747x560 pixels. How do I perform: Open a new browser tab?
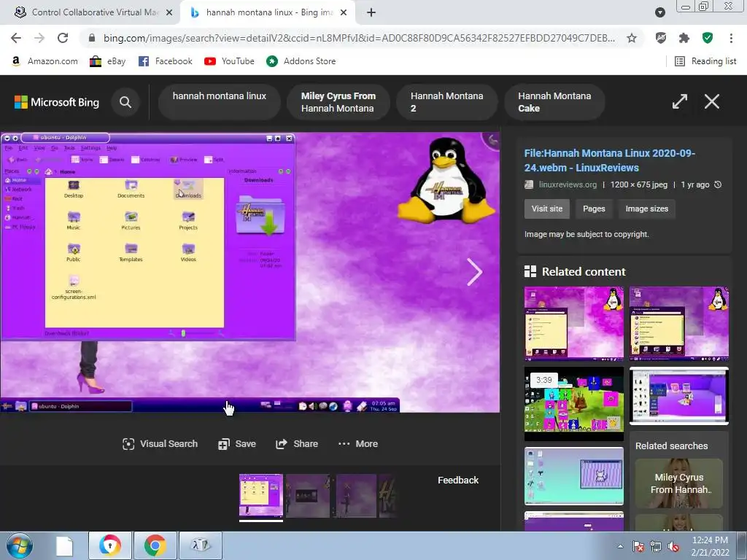[x=371, y=12]
